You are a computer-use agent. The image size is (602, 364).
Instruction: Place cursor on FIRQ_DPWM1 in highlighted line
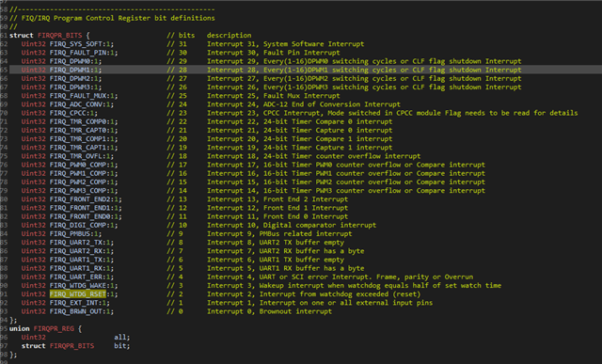(x=71, y=70)
